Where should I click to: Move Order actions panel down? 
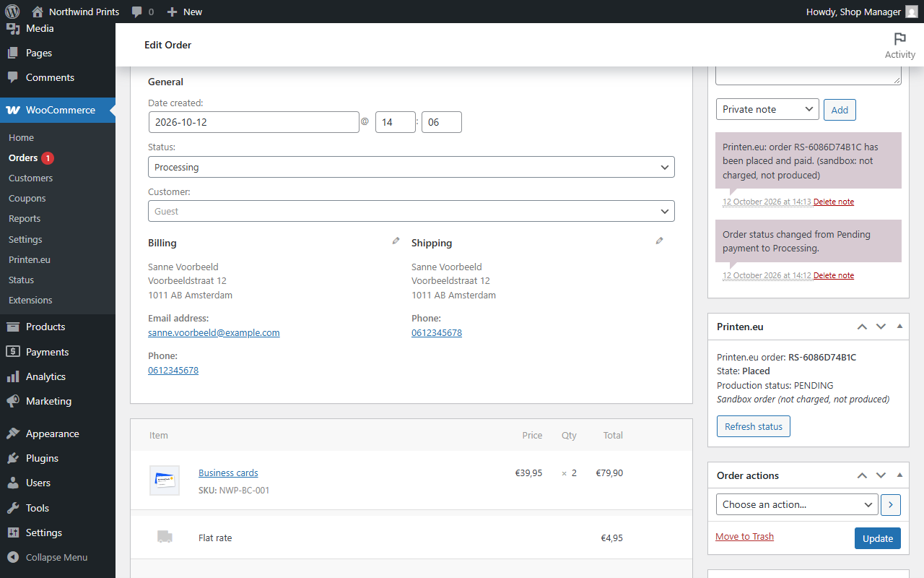pyautogui.click(x=881, y=475)
